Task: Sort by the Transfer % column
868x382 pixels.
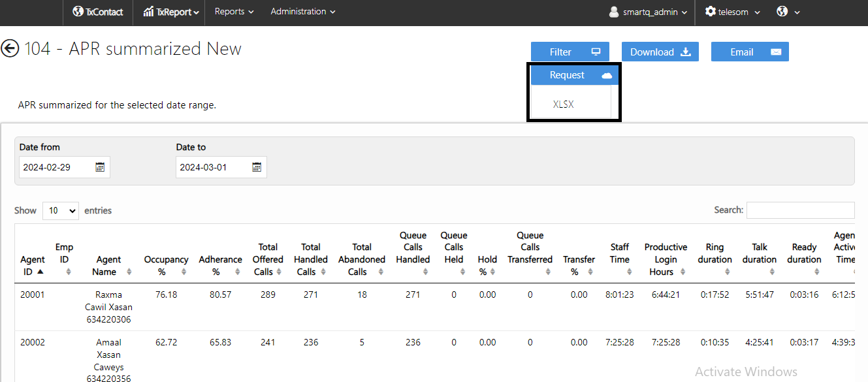Action: (579, 266)
